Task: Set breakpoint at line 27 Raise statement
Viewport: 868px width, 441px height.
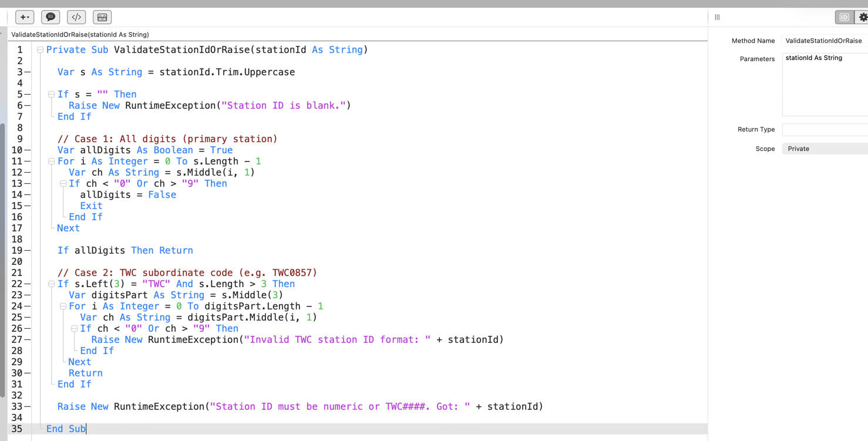Action: coord(28,340)
